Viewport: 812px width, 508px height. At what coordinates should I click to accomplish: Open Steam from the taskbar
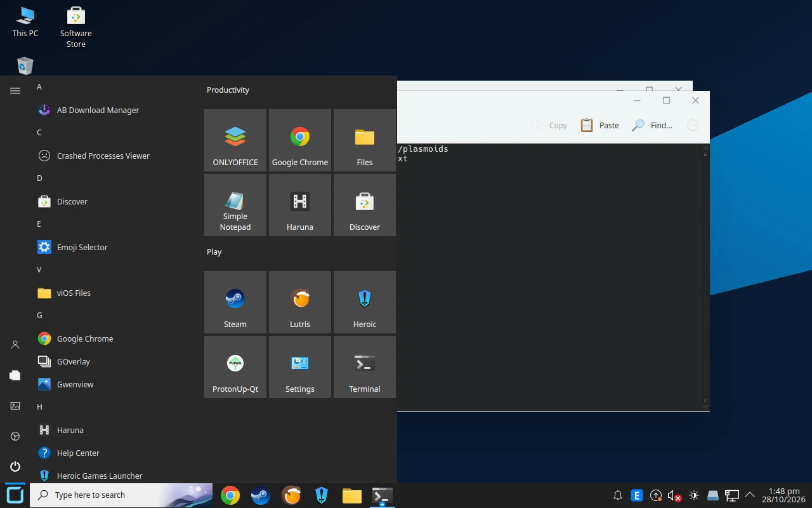tap(261, 495)
